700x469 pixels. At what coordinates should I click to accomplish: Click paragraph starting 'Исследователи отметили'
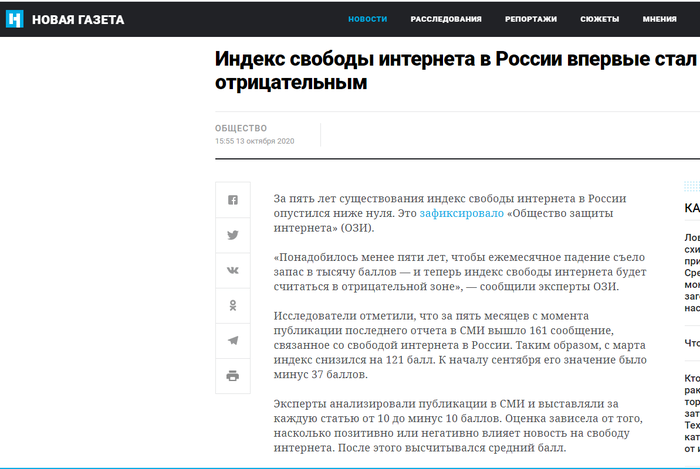point(460,345)
